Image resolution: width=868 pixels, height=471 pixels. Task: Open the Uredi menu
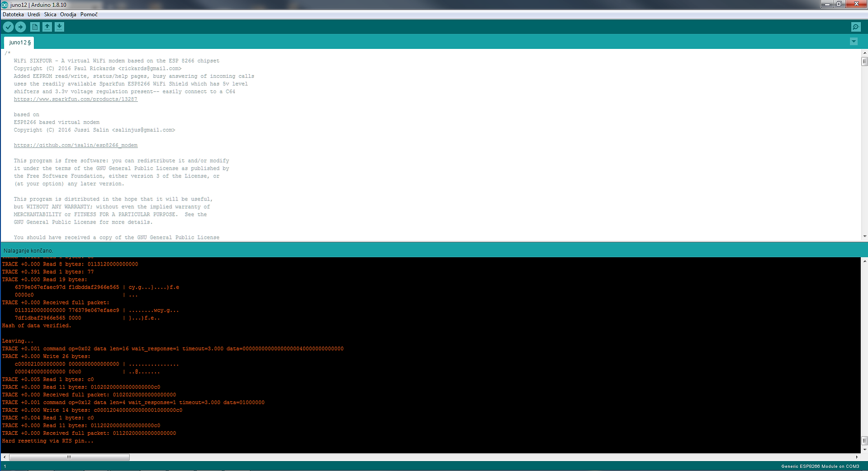tap(34, 14)
